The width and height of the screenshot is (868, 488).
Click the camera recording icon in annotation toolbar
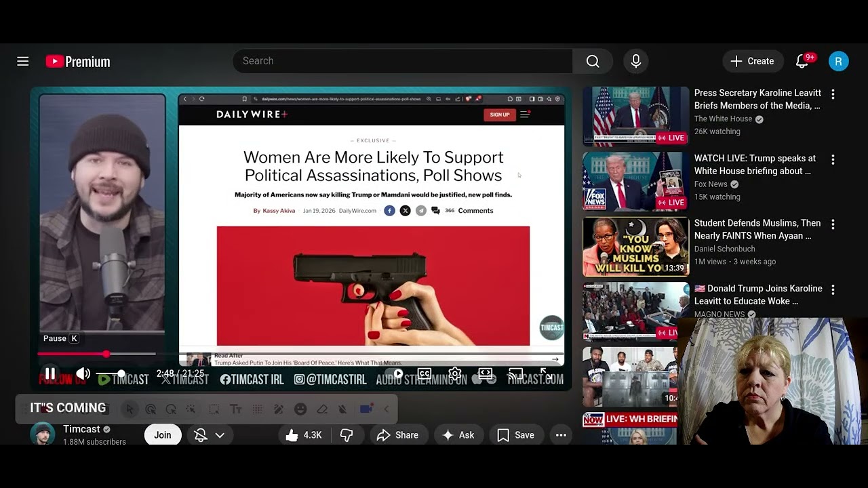[366, 409]
